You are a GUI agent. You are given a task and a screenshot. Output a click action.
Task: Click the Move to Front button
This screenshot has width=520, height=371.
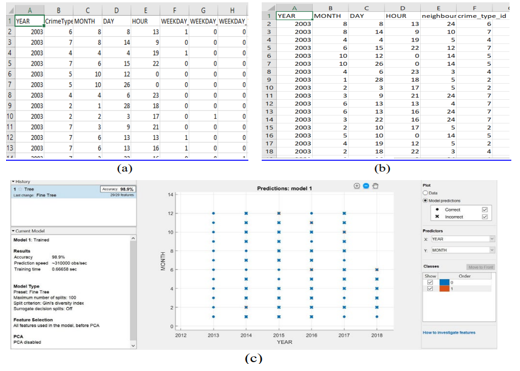pos(480,267)
